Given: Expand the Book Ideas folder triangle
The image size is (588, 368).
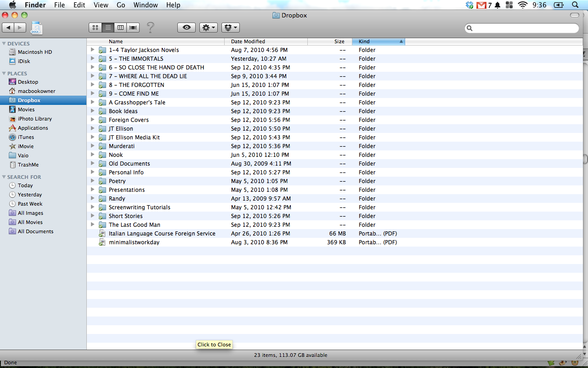Looking at the screenshot, I should (x=92, y=111).
